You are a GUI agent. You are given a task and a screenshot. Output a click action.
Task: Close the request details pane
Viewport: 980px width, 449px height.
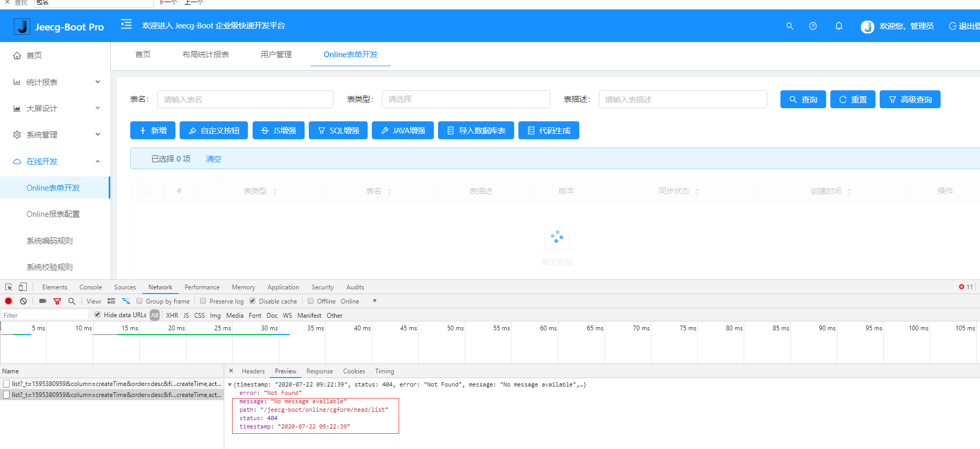coord(231,371)
